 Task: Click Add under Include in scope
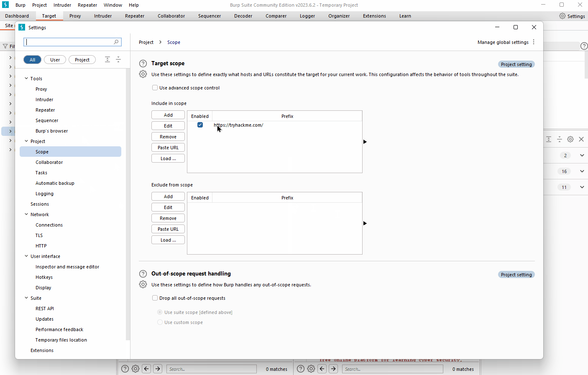(168, 115)
